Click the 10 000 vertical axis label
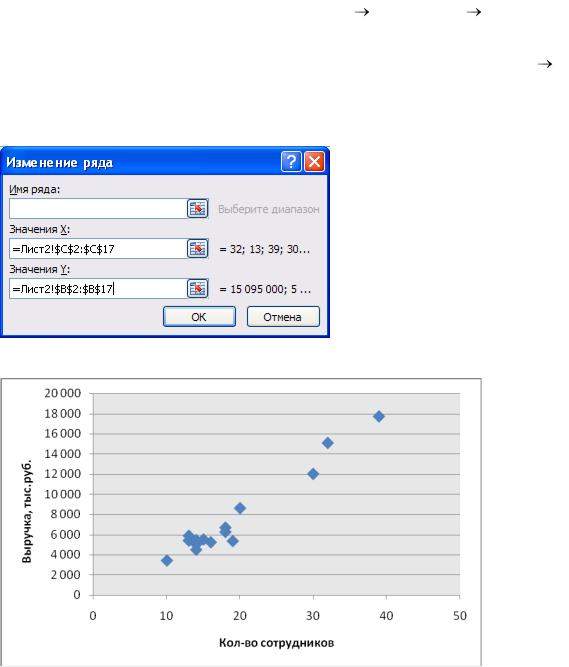 [63, 494]
